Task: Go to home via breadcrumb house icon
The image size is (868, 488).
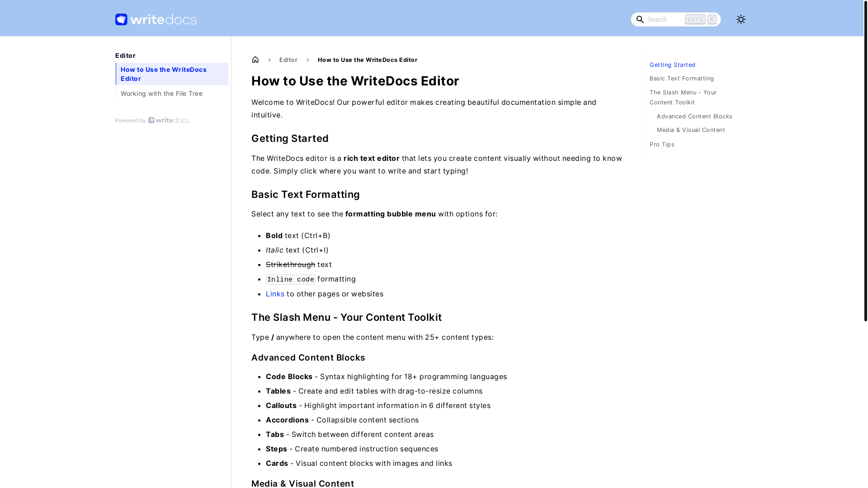Action: (255, 60)
